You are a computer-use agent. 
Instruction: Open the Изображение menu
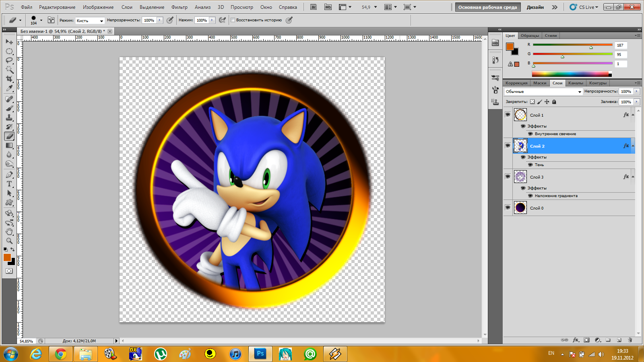(98, 7)
